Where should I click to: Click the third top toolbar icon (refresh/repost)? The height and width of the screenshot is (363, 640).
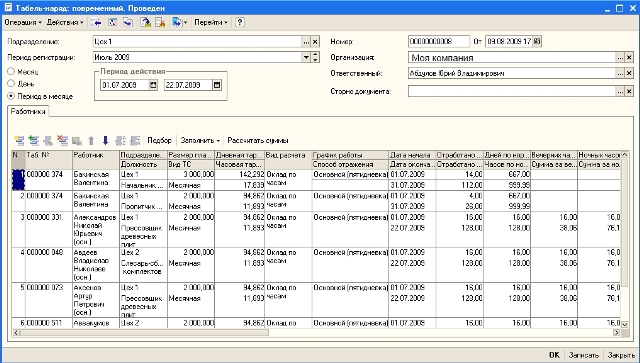click(x=128, y=22)
